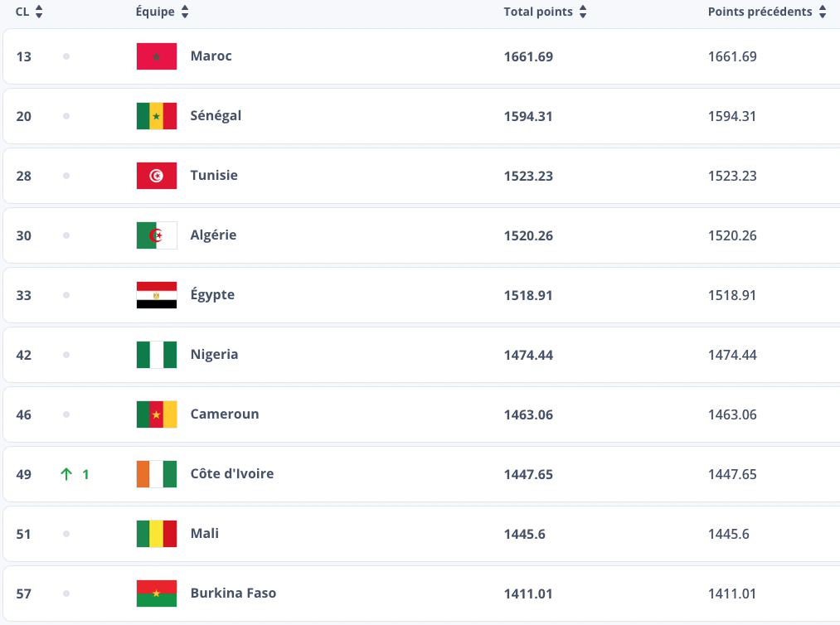Sort by the Équipe column arrows
The height and width of the screenshot is (625, 840).
(185, 12)
